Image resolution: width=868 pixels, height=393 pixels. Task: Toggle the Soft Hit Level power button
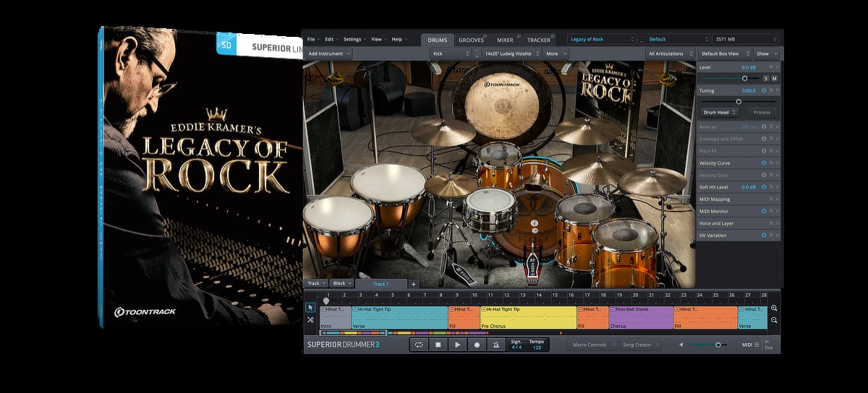(x=764, y=187)
